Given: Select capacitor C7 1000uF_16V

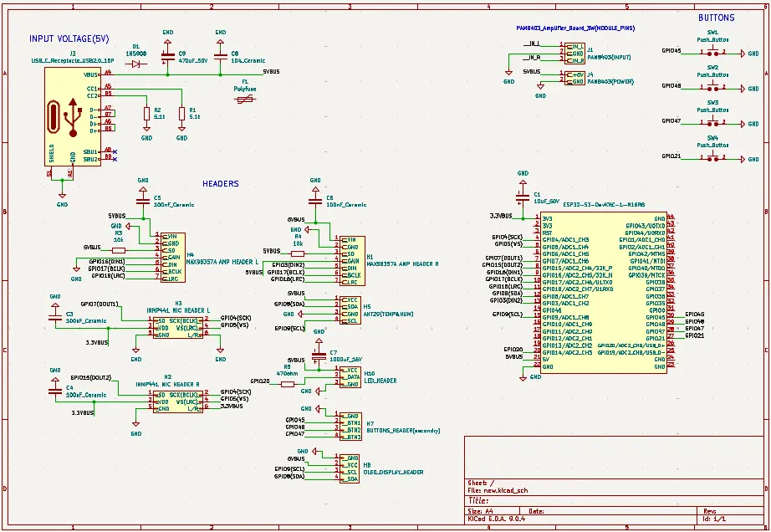Looking at the screenshot, I should pos(319,355).
